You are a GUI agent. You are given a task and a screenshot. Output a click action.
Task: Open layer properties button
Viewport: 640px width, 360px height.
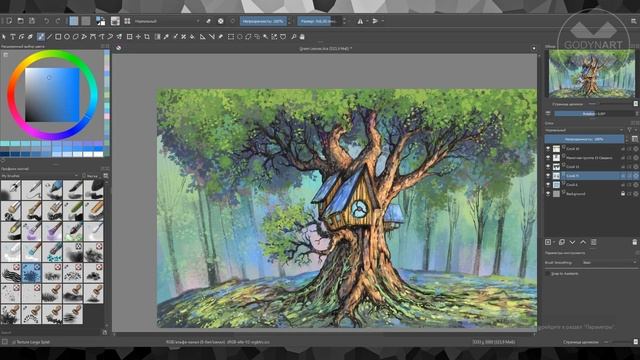coord(594,242)
